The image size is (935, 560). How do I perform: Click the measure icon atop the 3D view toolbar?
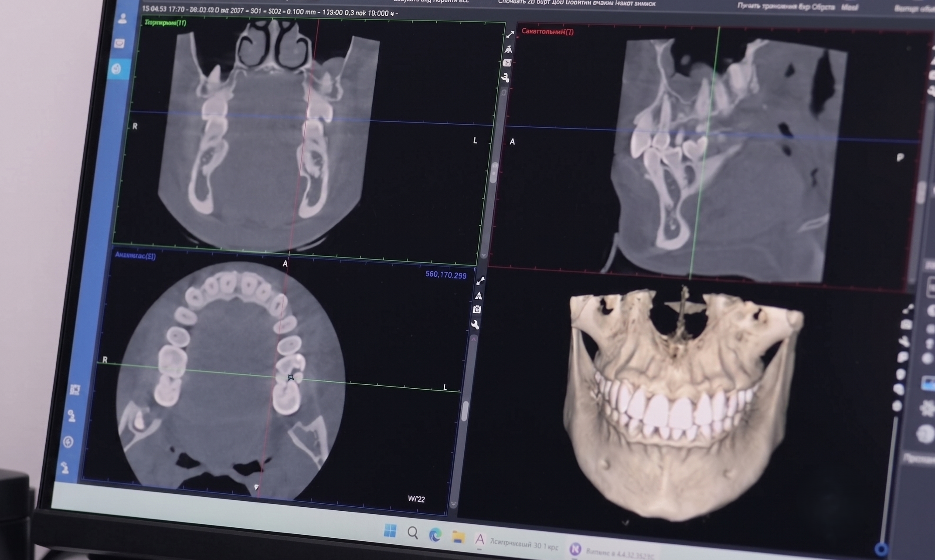[908, 309]
